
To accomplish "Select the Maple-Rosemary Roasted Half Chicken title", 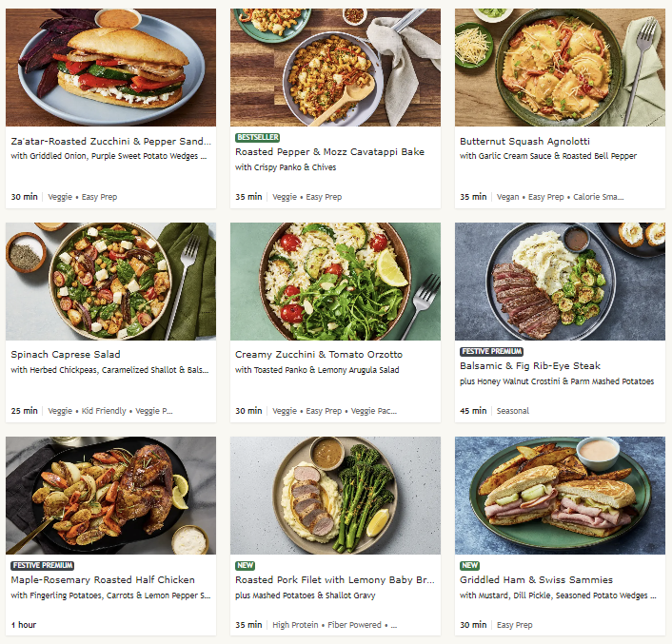I will 103,579.
